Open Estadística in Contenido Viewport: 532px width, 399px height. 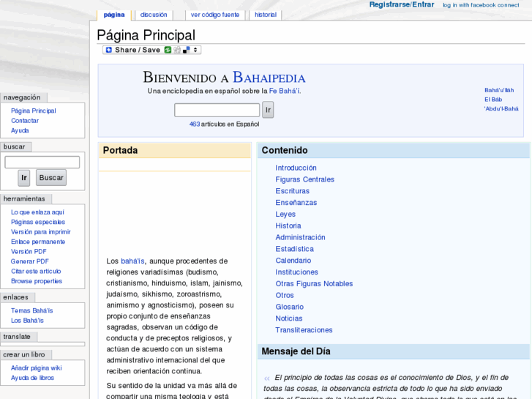(294, 249)
